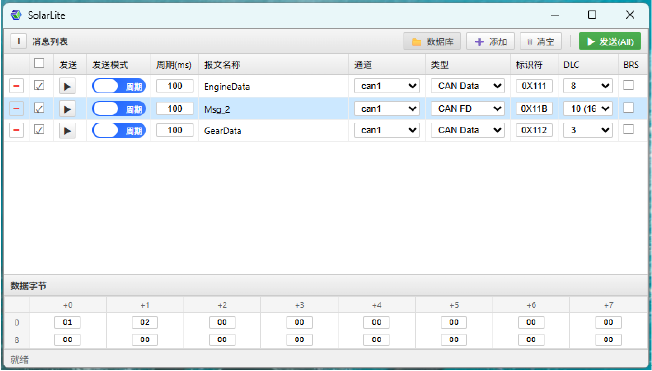Remove the Msg_2 message row
The height and width of the screenshot is (371, 652).
pyautogui.click(x=16, y=109)
